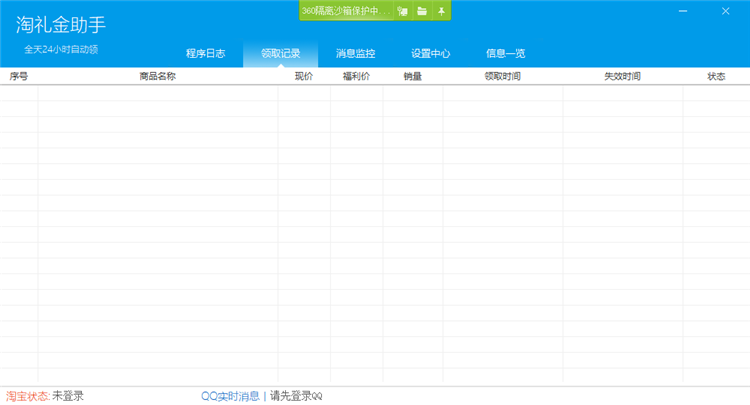
Task: Select the 领取记录 tab
Action: click(x=280, y=54)
